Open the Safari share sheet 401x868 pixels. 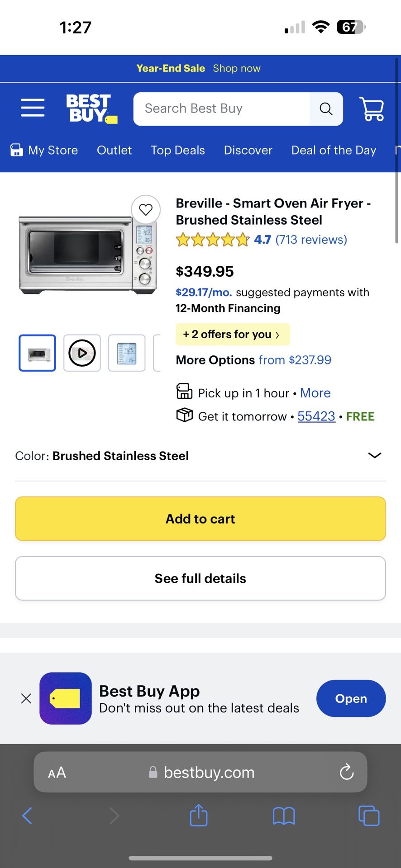(x=199, y=816)
